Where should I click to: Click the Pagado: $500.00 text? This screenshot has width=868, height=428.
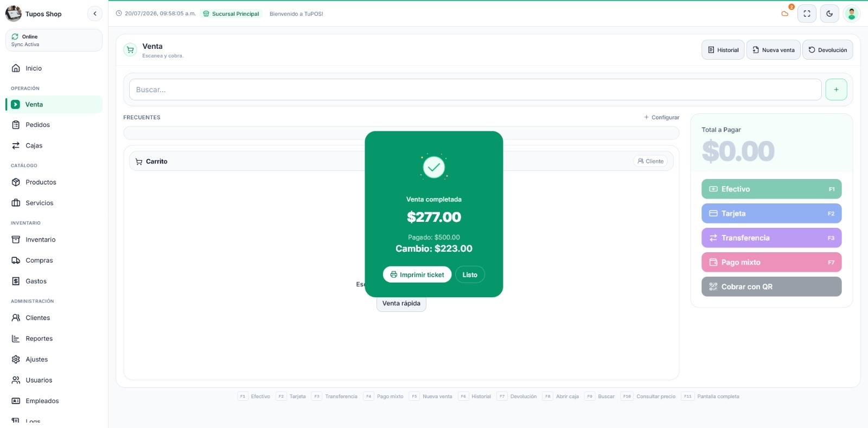(434, 237)
